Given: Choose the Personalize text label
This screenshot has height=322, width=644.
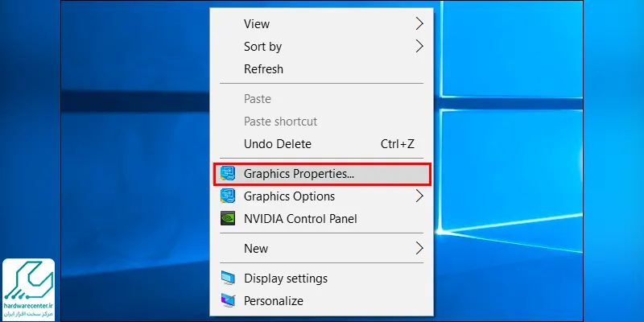Looking at the screenshot, I should click(274, 300).
